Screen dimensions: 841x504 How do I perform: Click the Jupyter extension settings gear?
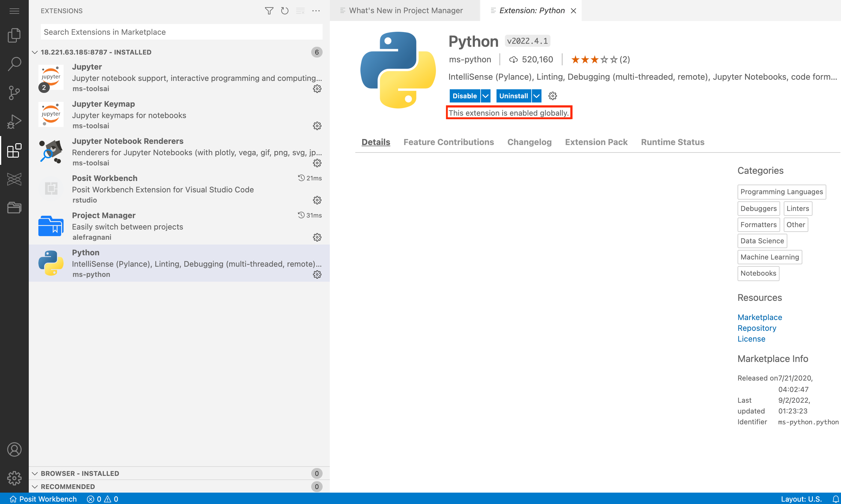pos(317,89)
